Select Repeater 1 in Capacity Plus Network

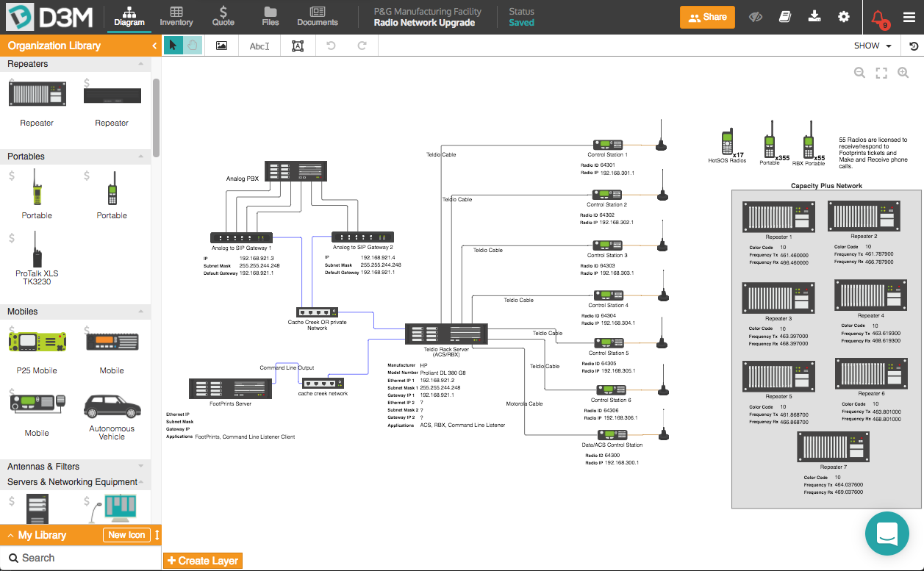click(x=778, y=218)
